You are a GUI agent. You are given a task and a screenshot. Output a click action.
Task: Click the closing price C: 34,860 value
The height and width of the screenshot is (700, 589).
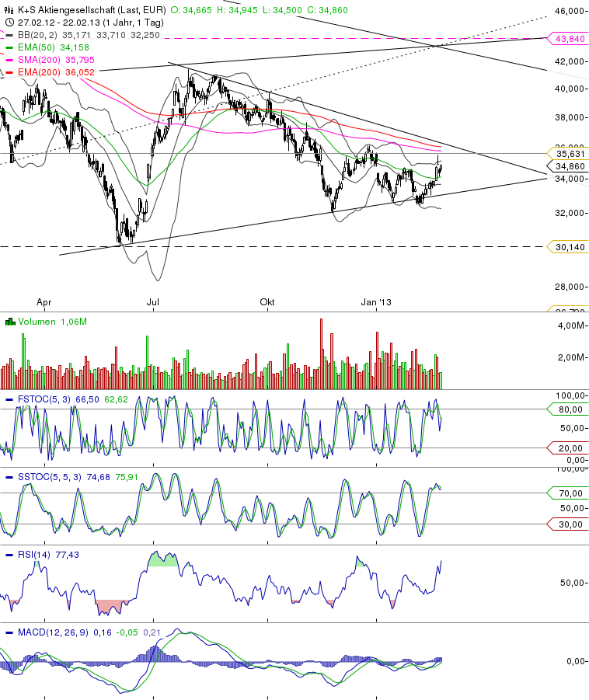(327, 10)
